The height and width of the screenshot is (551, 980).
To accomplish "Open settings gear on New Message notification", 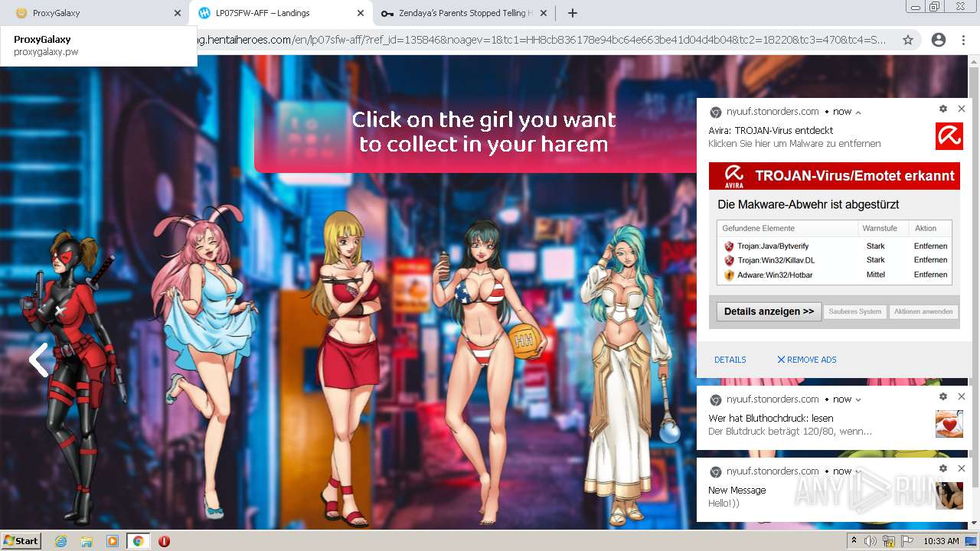I will coord(943,468).
